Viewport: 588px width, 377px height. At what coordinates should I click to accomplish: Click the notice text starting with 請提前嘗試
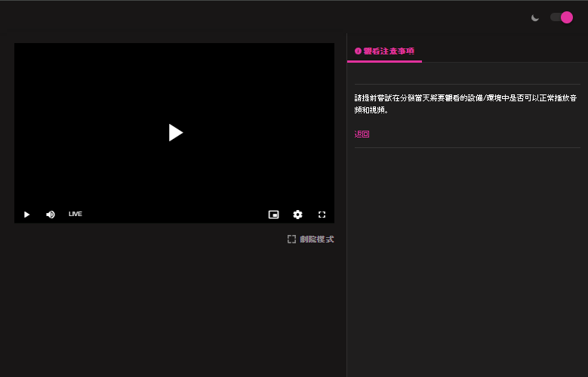(x=466, y=104)
